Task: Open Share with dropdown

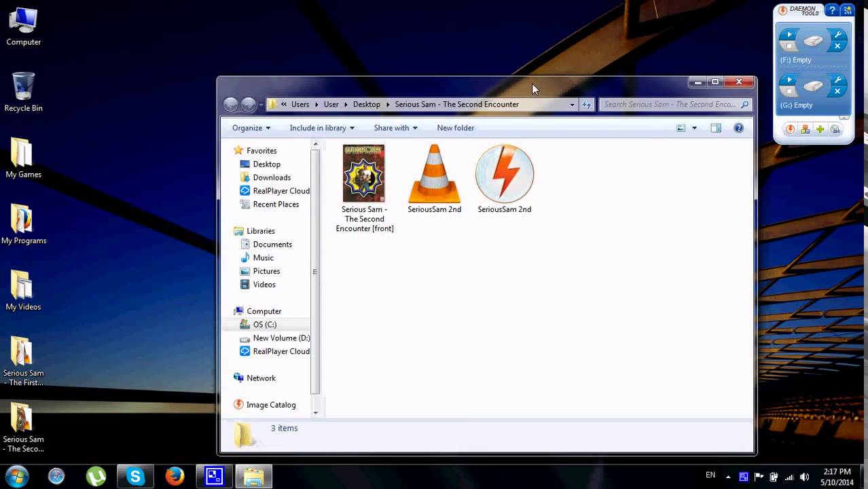Action: click(395, 128)
